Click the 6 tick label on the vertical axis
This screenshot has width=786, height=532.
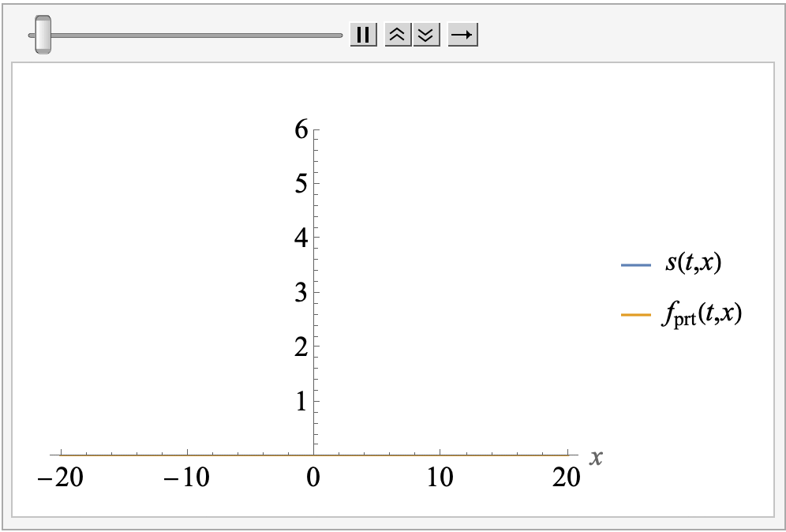pyautogui.click(x=301, y=130)
